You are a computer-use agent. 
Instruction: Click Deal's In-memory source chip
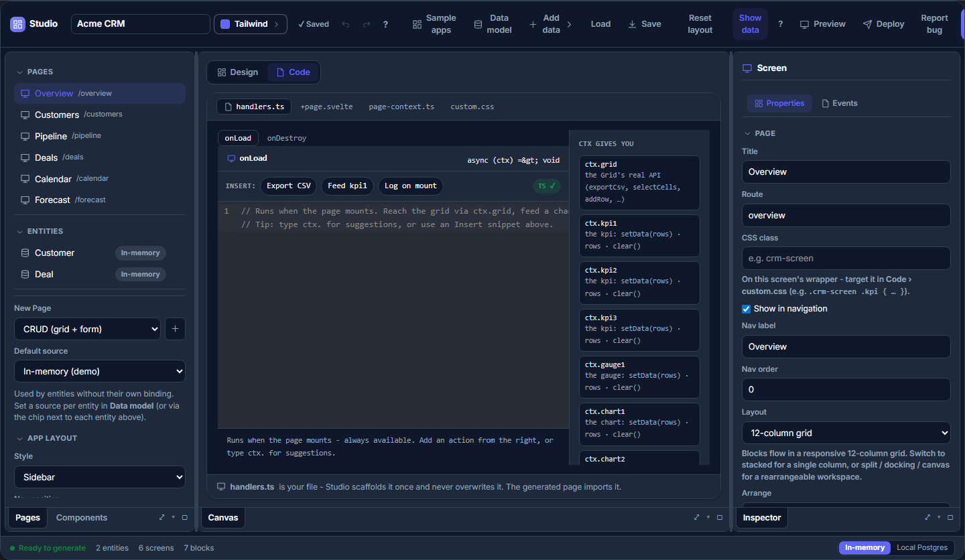point(140,274)
